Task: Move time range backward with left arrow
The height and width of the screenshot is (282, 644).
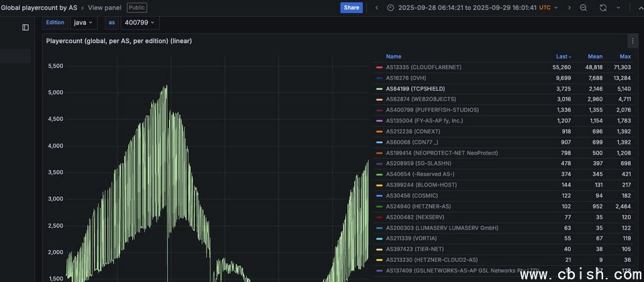Action: [376, 7]
